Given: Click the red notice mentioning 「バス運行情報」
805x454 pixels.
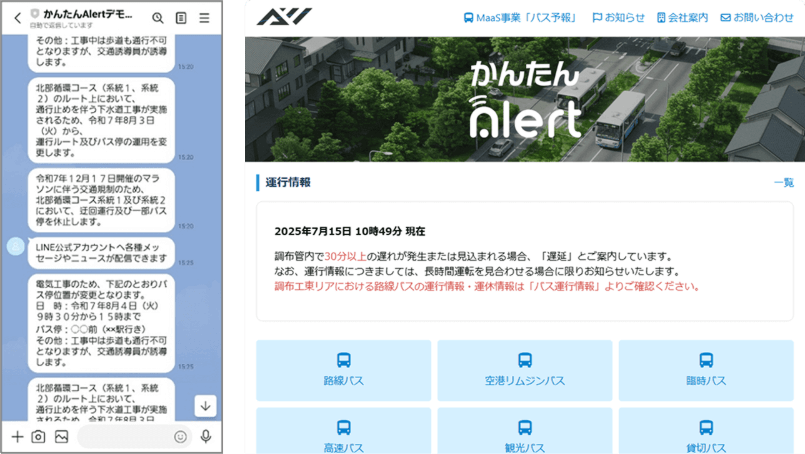Looking at the screenshot, I should [x=487, y=287].
